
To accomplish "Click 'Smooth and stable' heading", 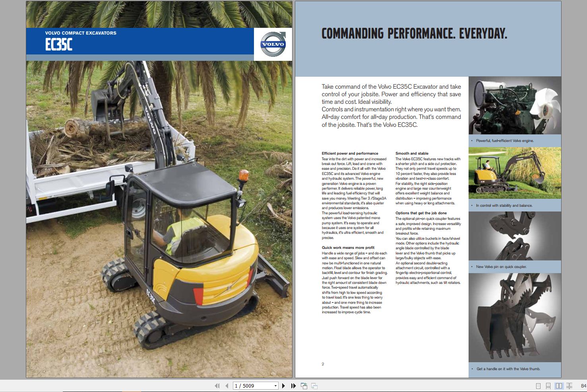I will tap(412, 153).
